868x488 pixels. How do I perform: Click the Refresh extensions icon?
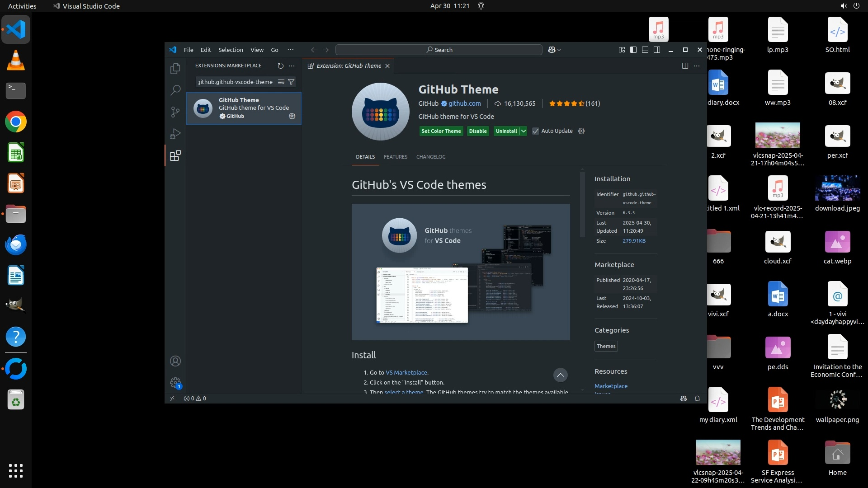[x=280, y=66]
